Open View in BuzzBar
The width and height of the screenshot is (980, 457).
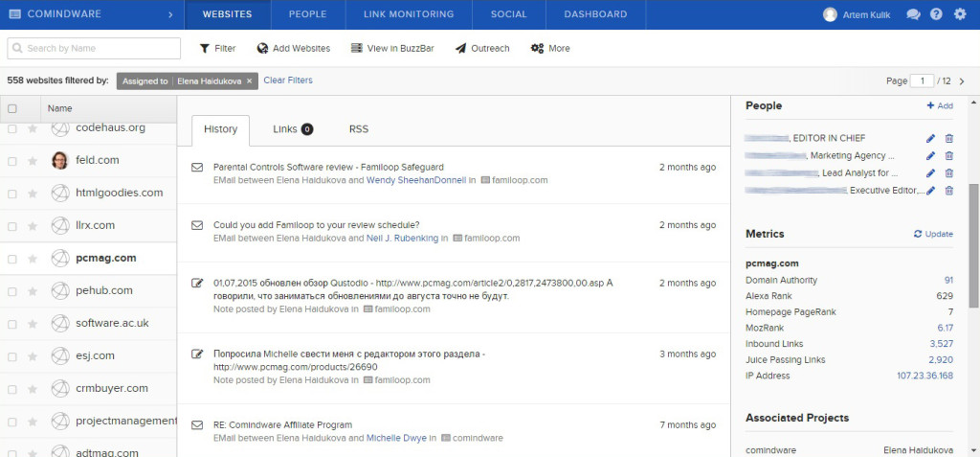392,48
